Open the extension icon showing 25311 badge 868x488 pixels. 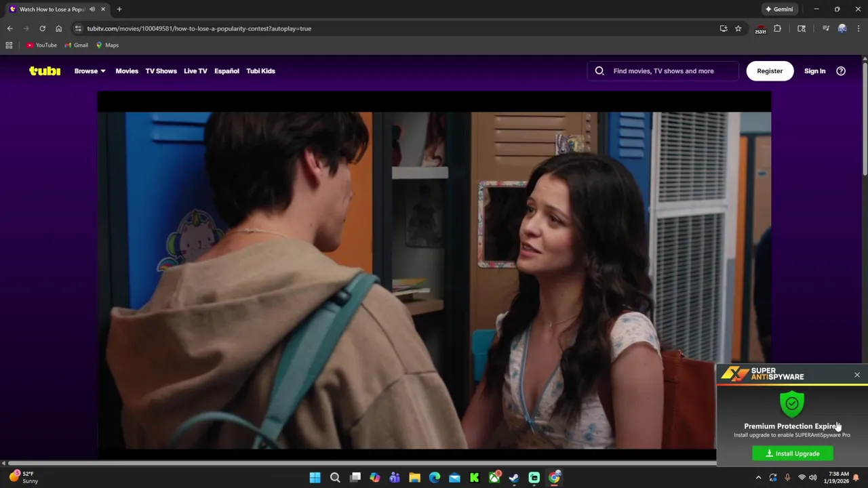tap(760, 28)
